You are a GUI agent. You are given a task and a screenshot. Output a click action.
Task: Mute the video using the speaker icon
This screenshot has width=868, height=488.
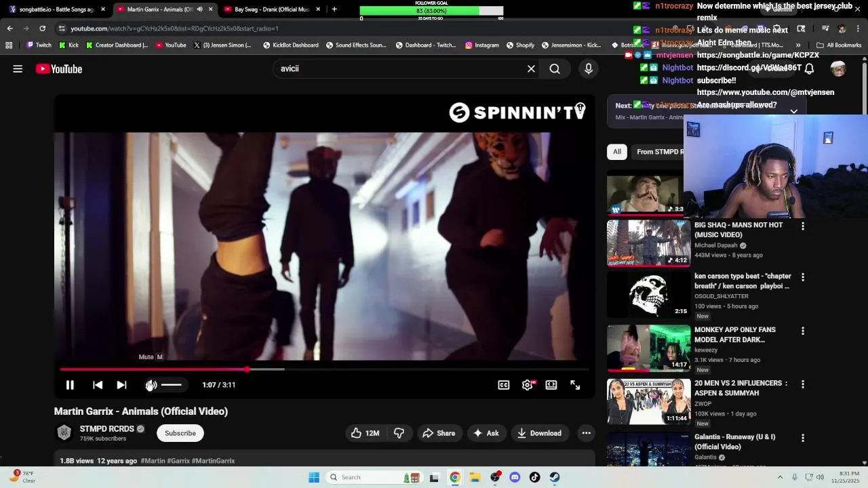click(x=151, y=385)
